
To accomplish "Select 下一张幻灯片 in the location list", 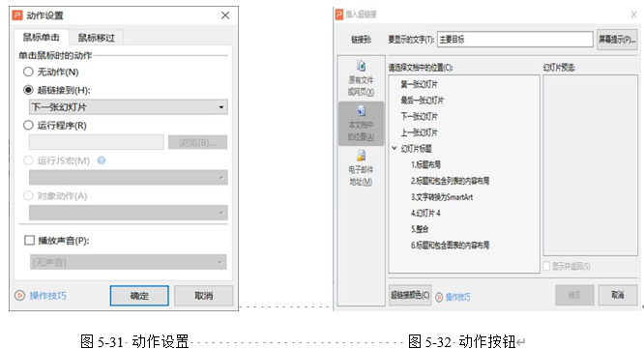I will coord(419,116).
